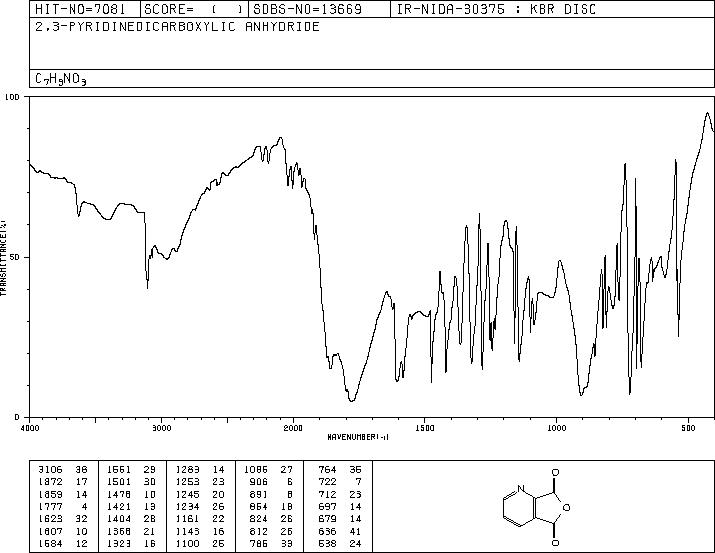Click the 1500 wavenumber axis label
This screenshot has height=553, width=715.
pos(425,428)
